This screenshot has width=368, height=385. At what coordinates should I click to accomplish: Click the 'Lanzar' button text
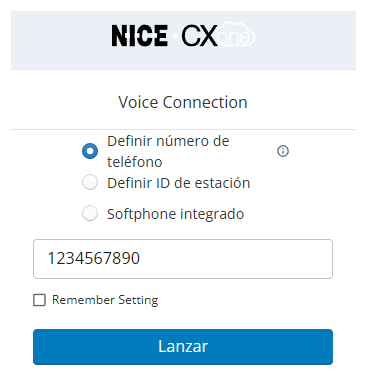coord(183,346)
